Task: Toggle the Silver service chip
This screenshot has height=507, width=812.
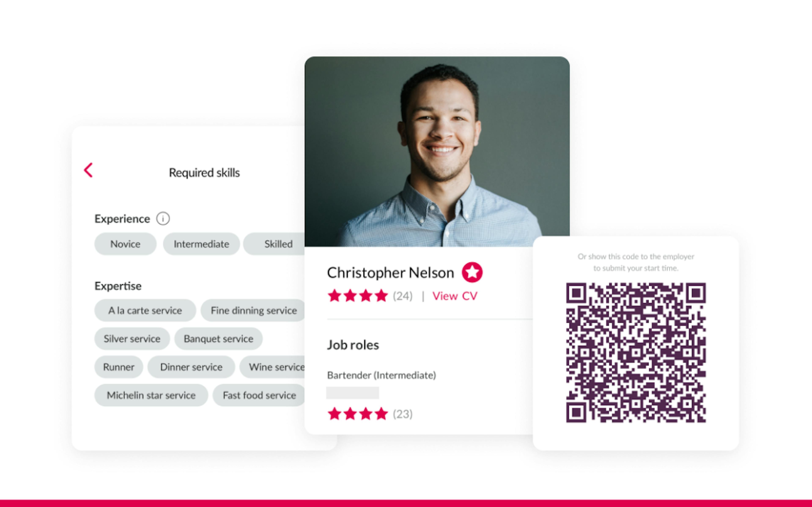Action: pyautogui.click(x=132, y=339)
